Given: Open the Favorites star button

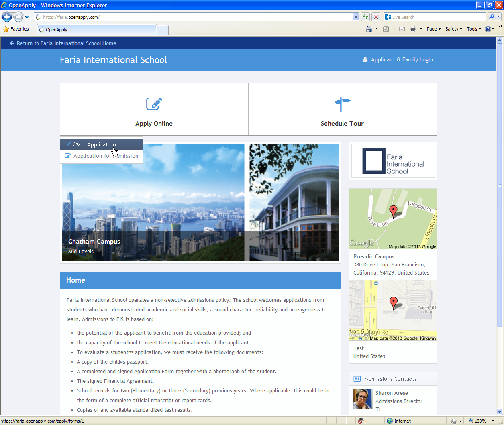Looking at the screenshot, I should point(16,29).
